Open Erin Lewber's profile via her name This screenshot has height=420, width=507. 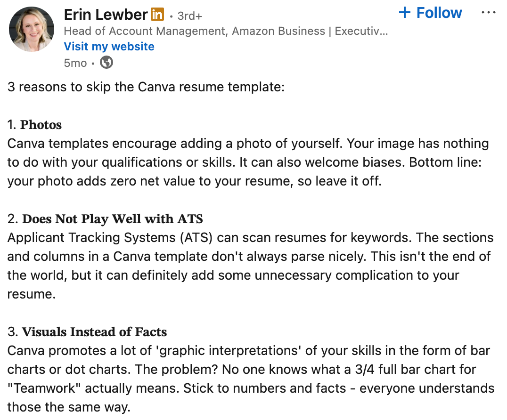[x=106, y=14]
